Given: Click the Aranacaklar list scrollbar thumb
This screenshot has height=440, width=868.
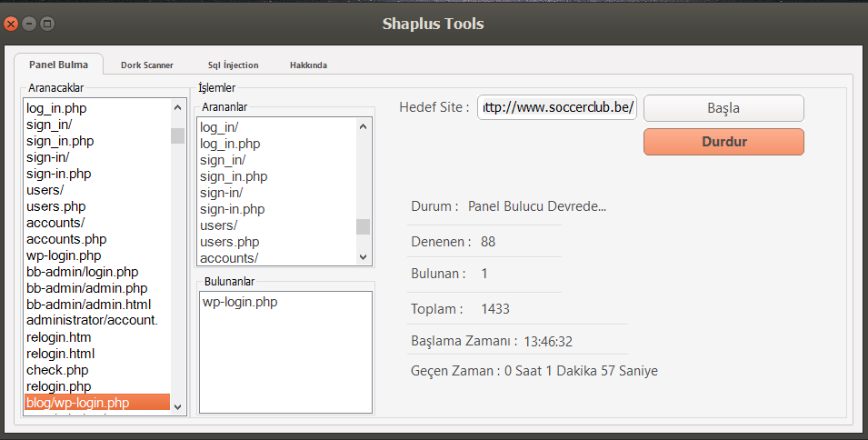Looking at the screenshot, I should (x=178, y=135).
